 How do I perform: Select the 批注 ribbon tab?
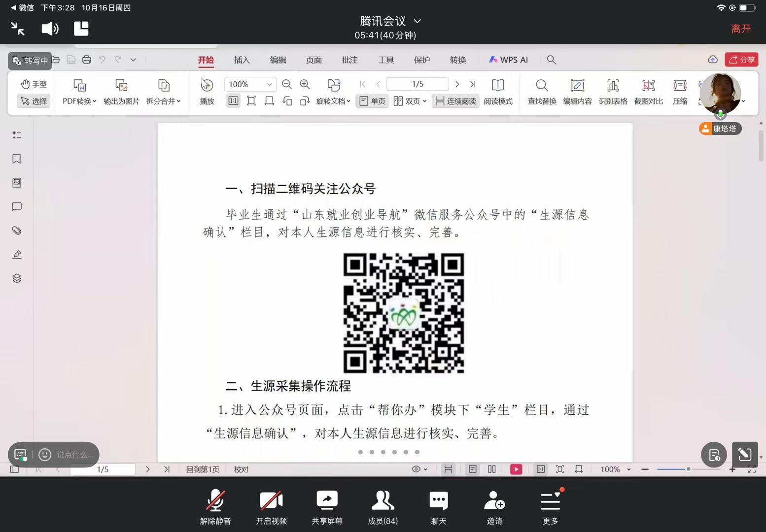[x=350, y=60]
